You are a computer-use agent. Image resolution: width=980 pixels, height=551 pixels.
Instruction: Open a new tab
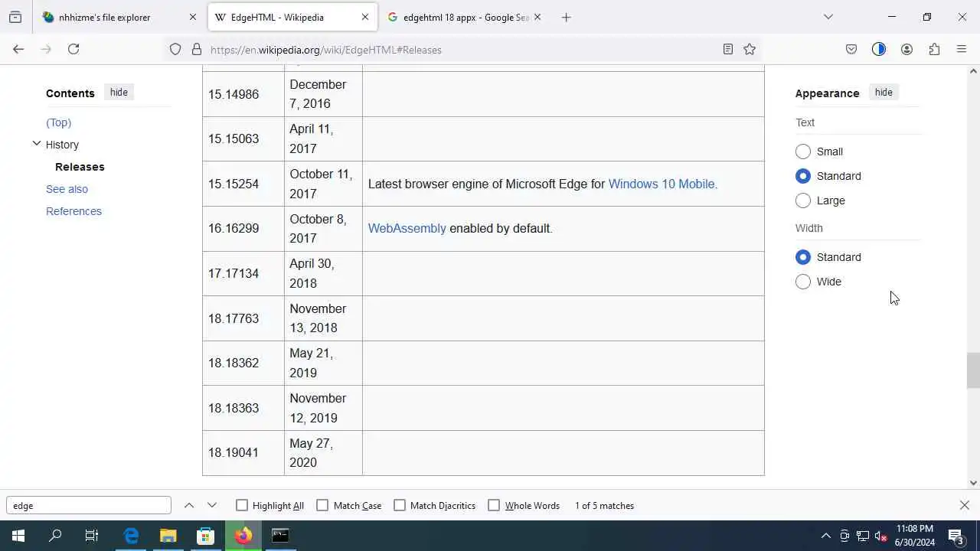(567, 17)
